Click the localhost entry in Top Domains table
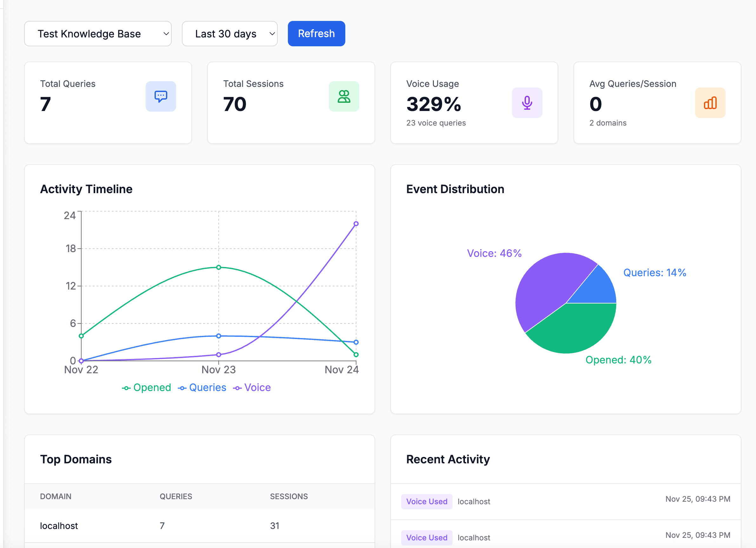The height and width of the screenshot is (548, 756). coord(59,526)
